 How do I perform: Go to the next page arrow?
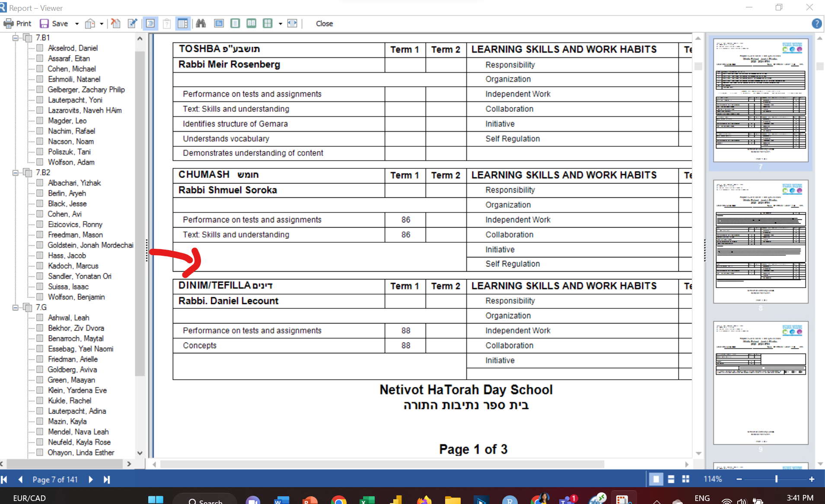pos(91,479)
